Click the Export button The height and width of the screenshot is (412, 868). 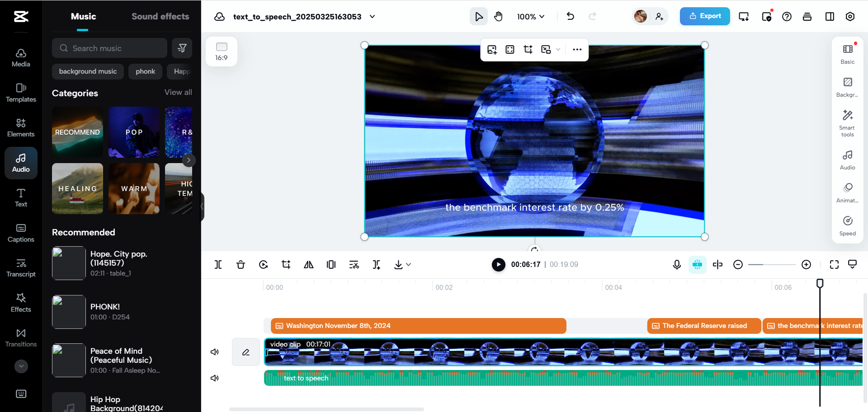704,16
